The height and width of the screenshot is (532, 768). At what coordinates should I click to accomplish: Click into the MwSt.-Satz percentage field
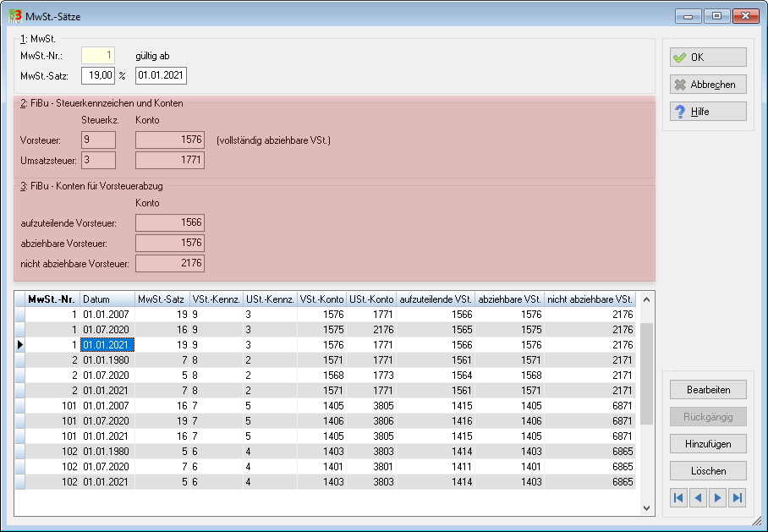click(98, 75)
